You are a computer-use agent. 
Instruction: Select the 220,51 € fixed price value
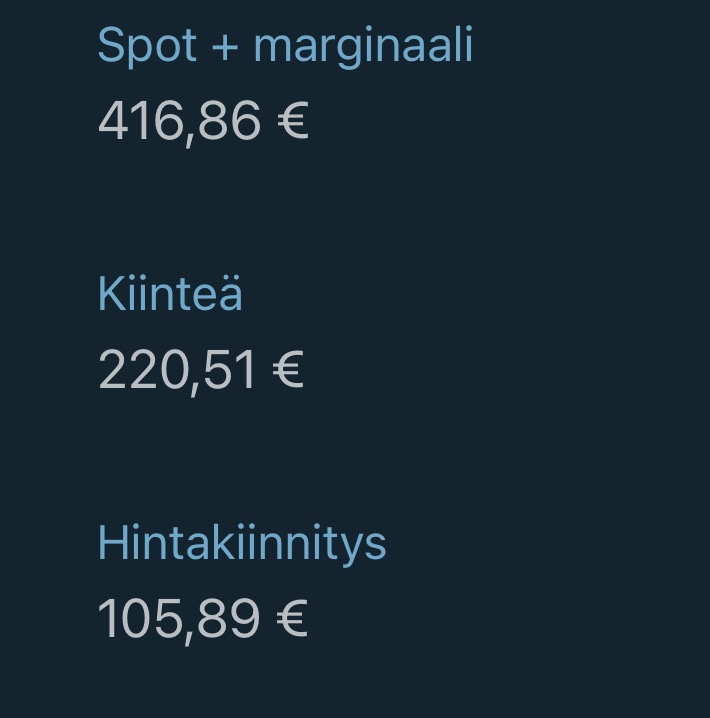200,370
